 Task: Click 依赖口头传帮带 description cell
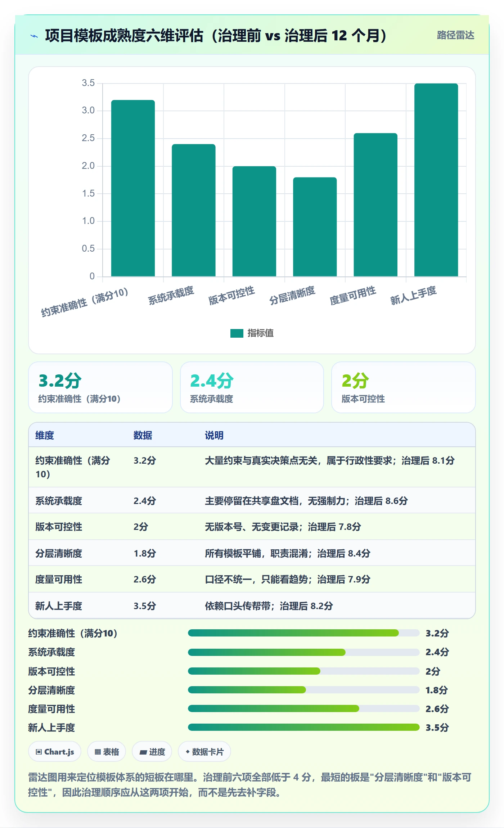point(269,606)
